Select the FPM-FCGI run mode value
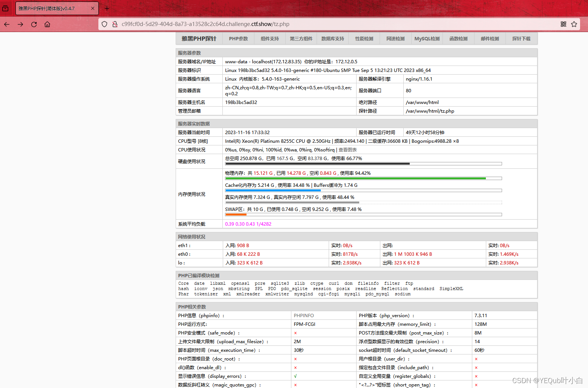Viewport: 588px width, 388px height. 305,324
